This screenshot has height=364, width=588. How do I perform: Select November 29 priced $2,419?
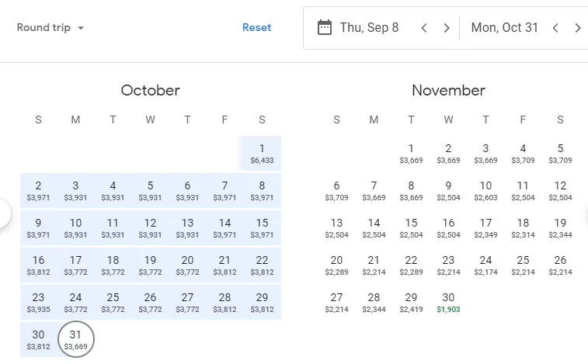click(x=411, y=303)
